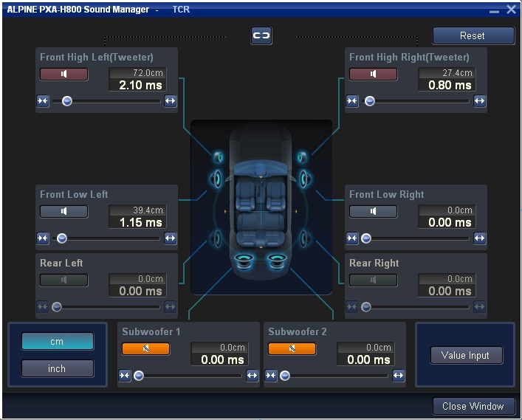Screen dimensions: 522x420
Task: Unmute Subwoofer 2
Action: pyautogui.click(x=292, y=348)
